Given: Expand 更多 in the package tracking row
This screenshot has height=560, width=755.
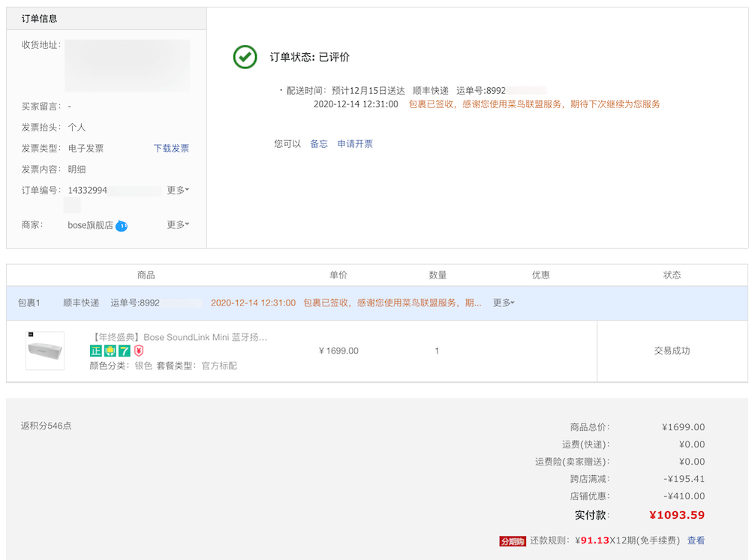Looking at the screenshot, I should pos(504,303).
